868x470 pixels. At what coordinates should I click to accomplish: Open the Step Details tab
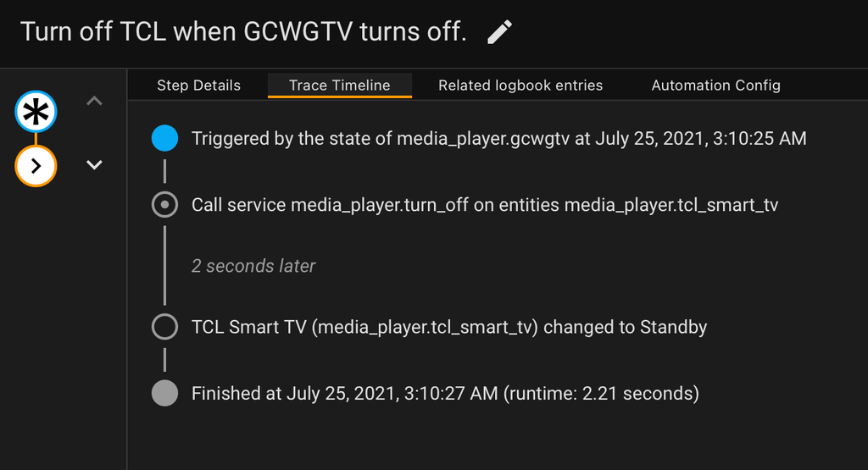(198, 86)
